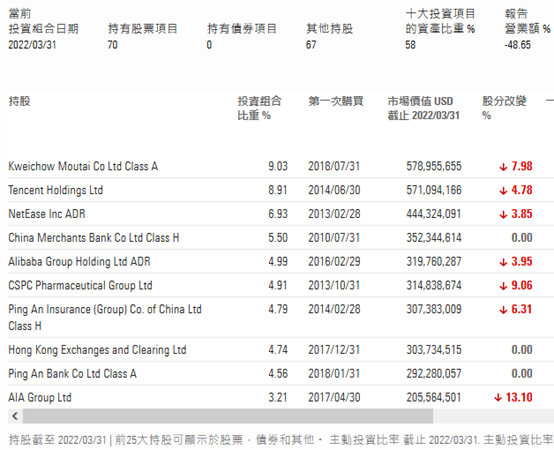Click the horizontal scrollbar thumb
Screen dimensions: 554x450
(x=228, y=416)
